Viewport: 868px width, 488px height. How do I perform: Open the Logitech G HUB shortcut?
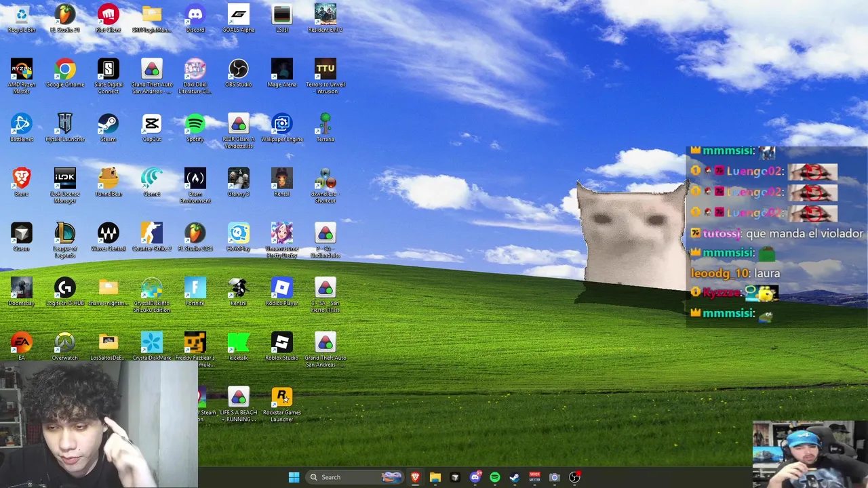click(65, 292)
